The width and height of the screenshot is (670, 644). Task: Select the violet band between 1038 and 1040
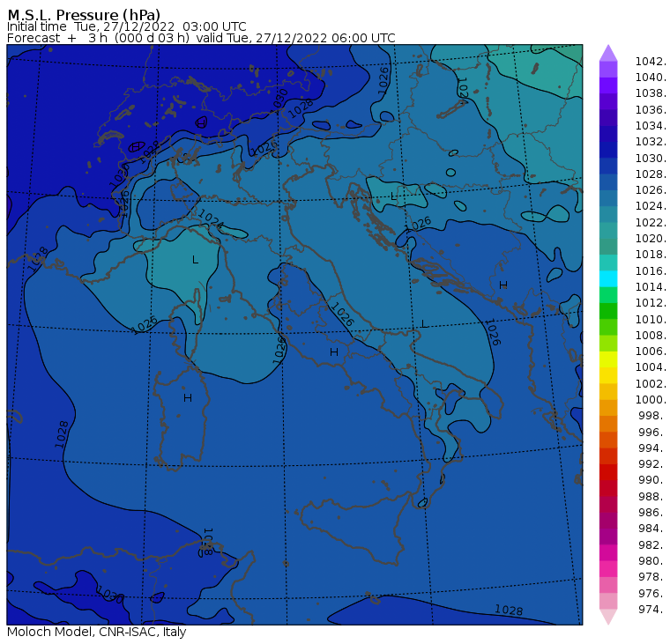click(608, 85)
